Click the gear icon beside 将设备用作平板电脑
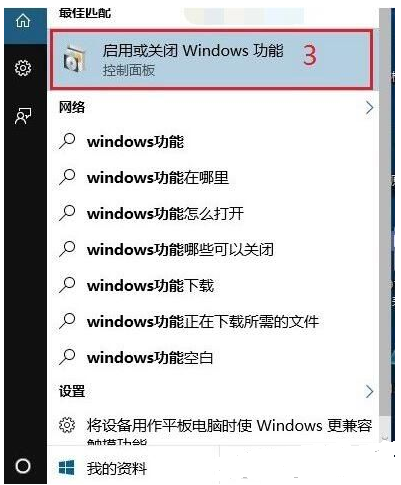The width and height of the screenshot is (401, 485). coord(67,425)
